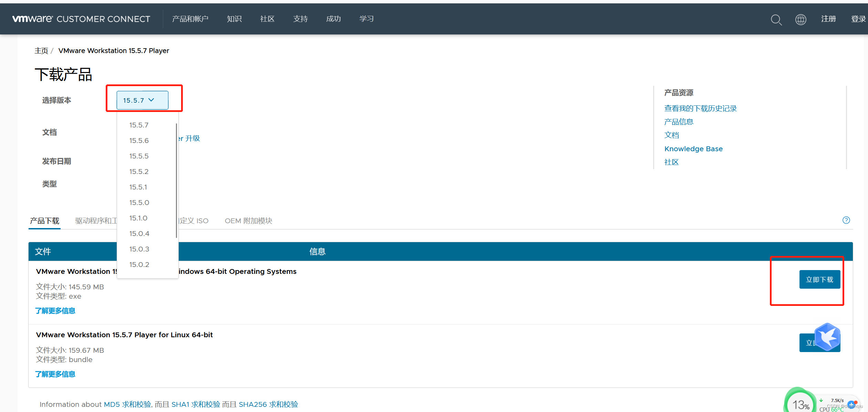Select version 15.5.2 from the list
The height and width of the screenshot is (412, 868).
click(139, 172)
